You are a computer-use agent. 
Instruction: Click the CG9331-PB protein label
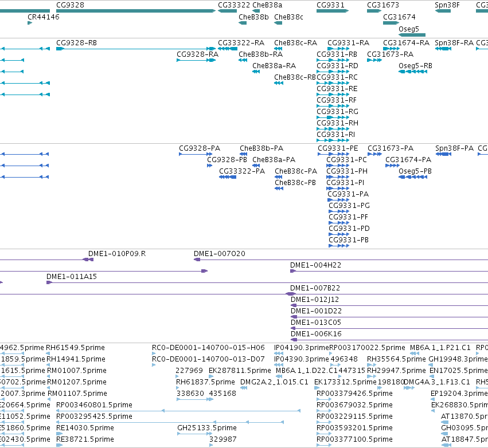click(x=349, y=240)
